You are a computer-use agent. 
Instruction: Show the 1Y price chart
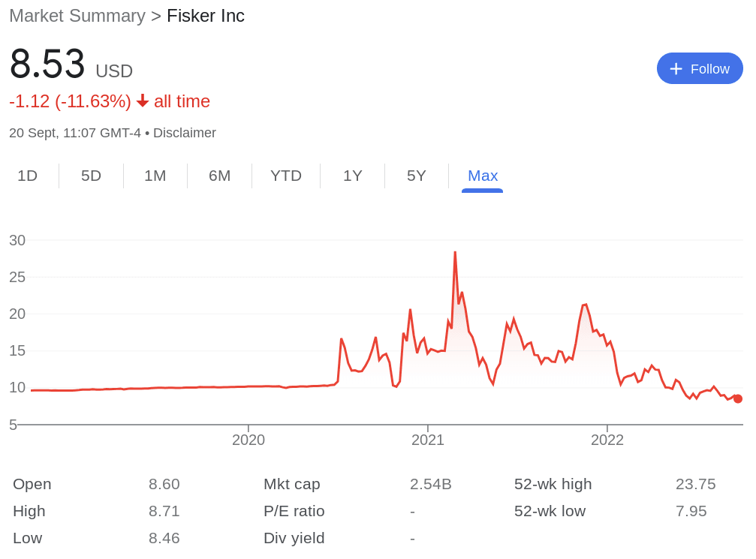pyautogui.click(x=352, y=176)
